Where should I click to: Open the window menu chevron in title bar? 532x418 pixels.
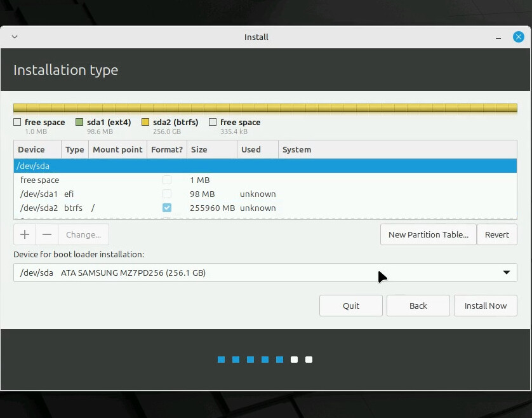(x=15, y=37)
